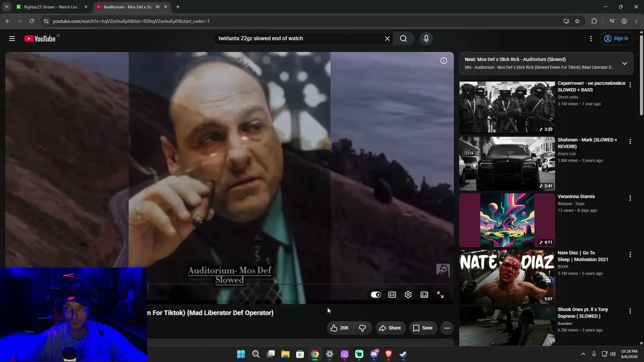This screenshot has height=362, width=644.
Task: Open the Shahmen - Mark video thumbnail
Action: [507, 163]
